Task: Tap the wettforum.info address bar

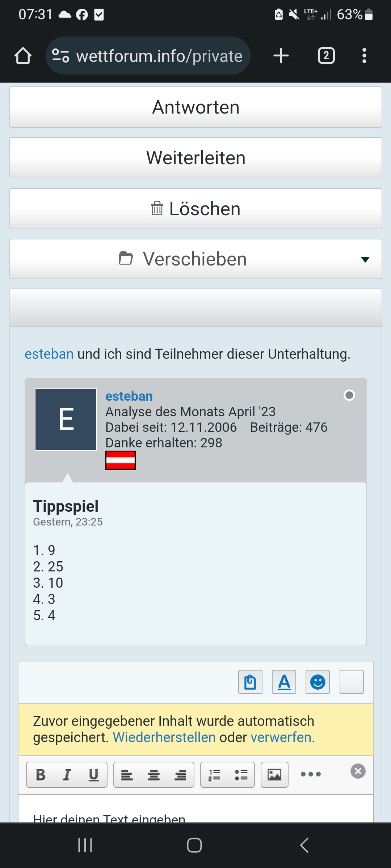Action: pos(148,56)
